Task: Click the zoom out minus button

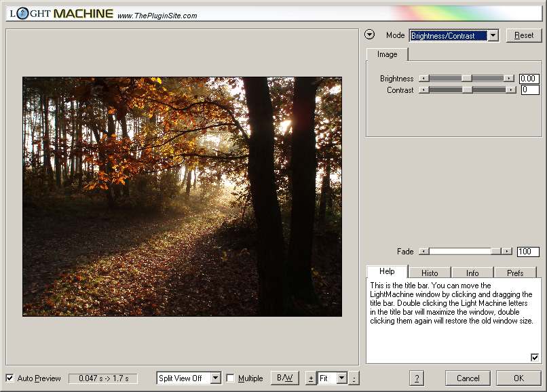Action: 354,378
